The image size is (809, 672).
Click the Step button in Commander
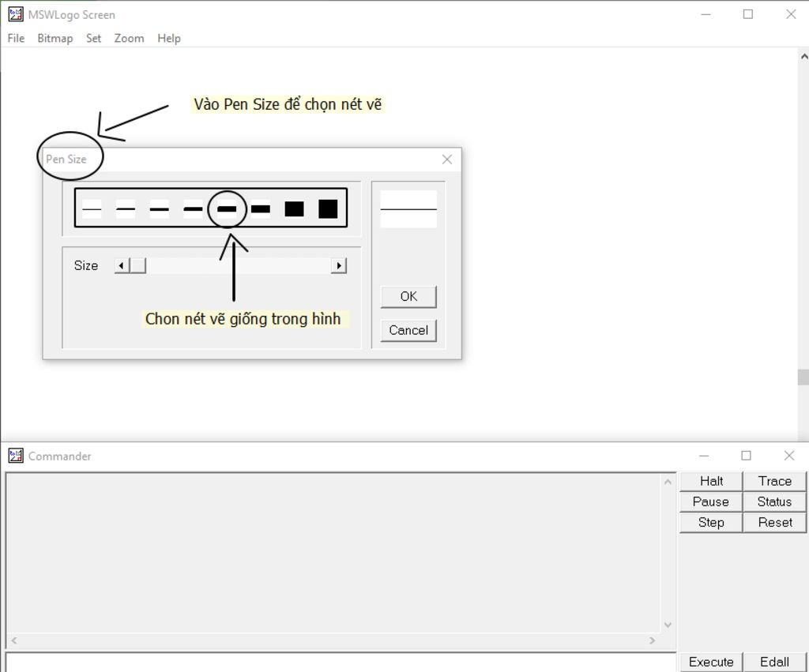pyautogui.click(x=711, y=523)
